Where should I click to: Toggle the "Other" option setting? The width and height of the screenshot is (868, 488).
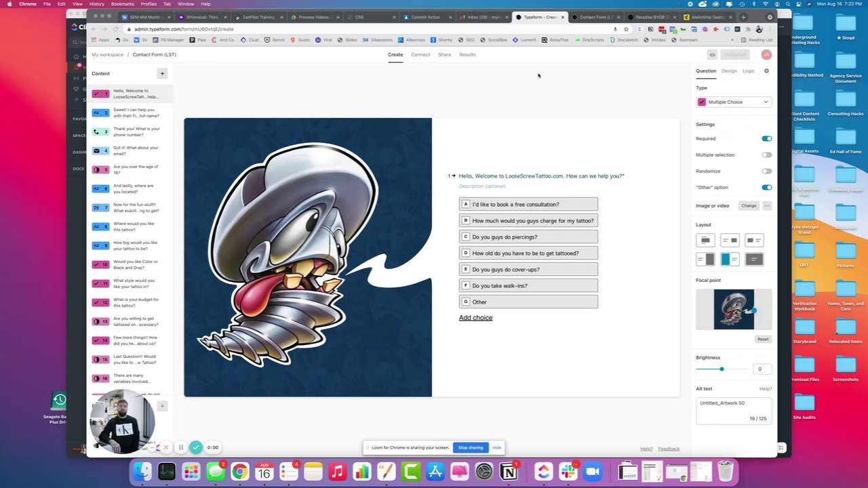[766, 187]
